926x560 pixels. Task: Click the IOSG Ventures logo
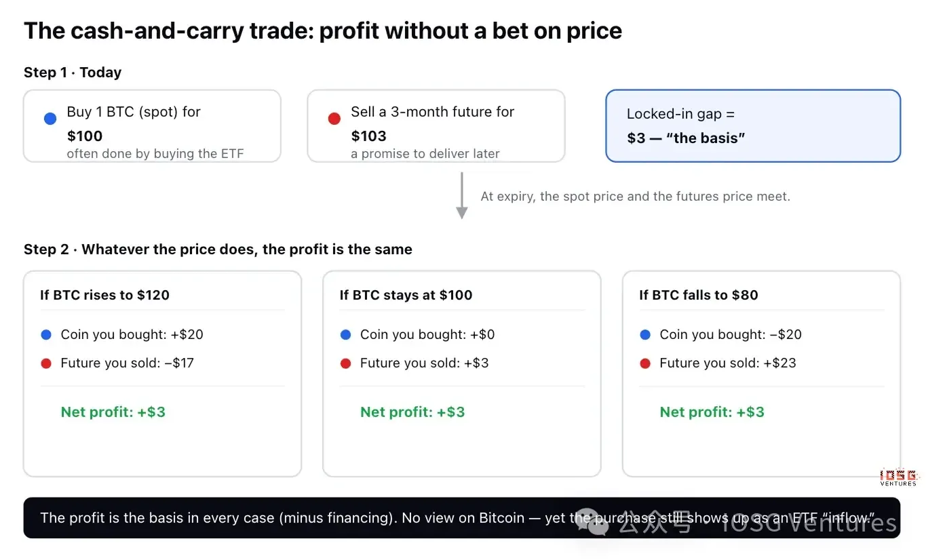pyautogui.click(x=898, y=477)
